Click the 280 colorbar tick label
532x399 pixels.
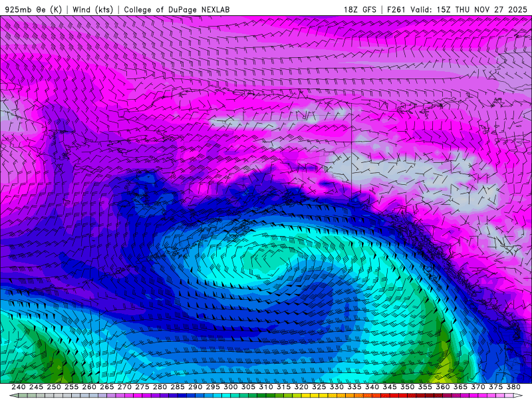[160, 387]
